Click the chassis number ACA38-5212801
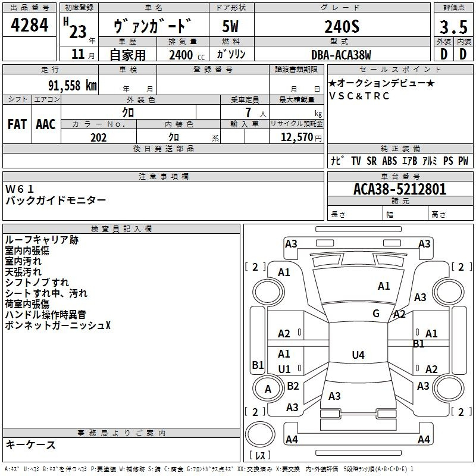Viewport: 476px width, 476px height. click(x=399, y=189)
